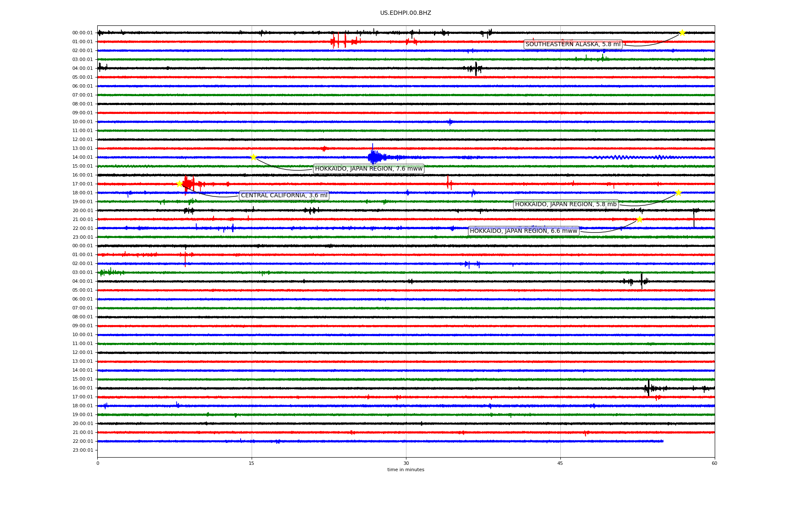Click the 15 minute tick label
The image size is (812, 508).
pyautogui.click(x=252, y=463)
